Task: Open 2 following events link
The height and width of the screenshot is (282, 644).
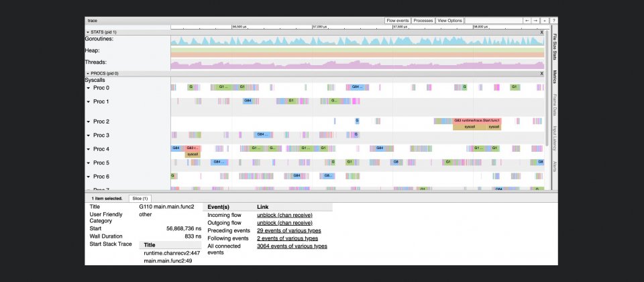Action: (x=288, y=238)
